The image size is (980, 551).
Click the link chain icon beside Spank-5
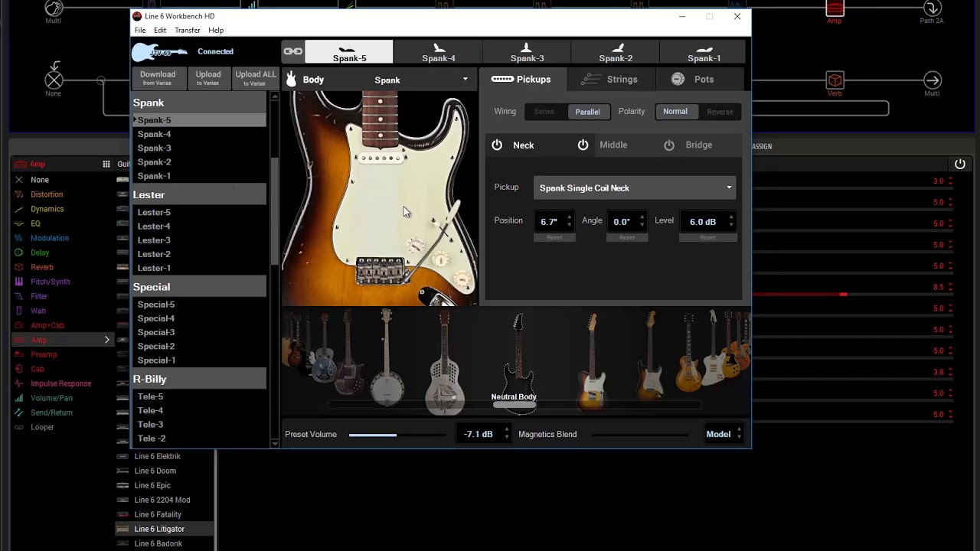click(x=293, y=51)
